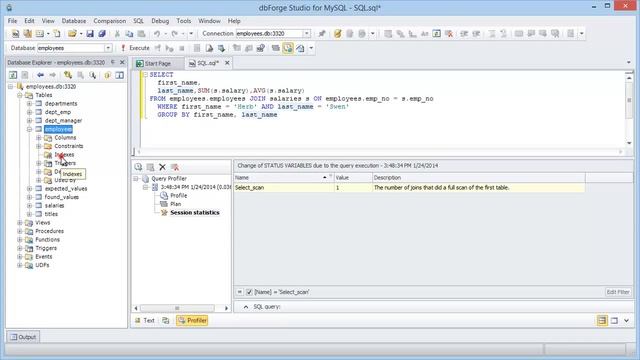Screen dimensions: 640x360
Task: Click the Save All icon
Action: click(102, 34)
